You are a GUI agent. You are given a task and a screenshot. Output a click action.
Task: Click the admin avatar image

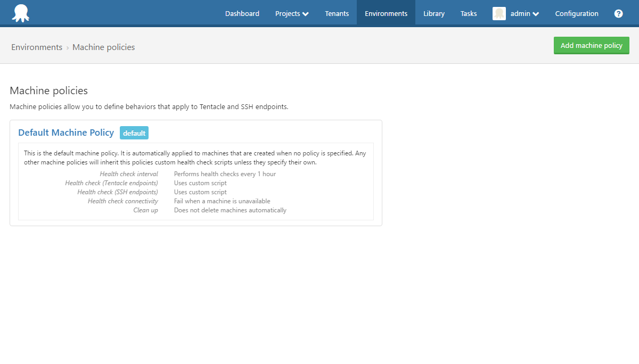[498, 13]
